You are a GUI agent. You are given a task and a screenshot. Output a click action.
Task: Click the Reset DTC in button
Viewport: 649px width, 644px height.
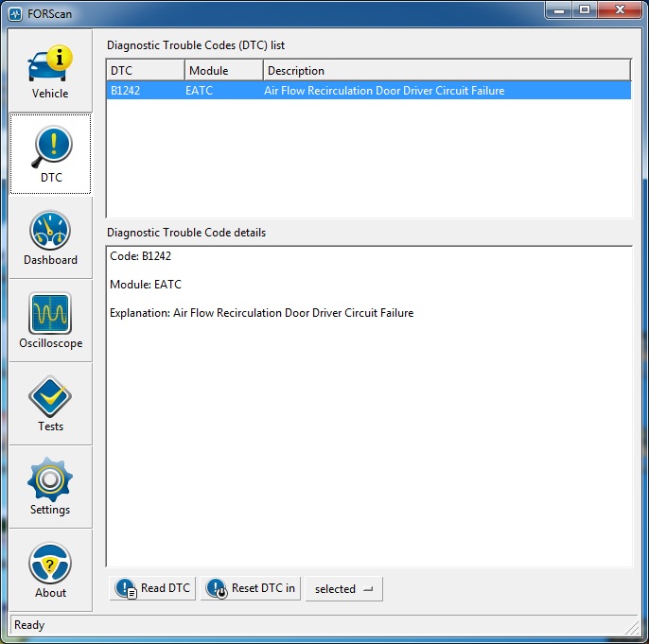251,588
